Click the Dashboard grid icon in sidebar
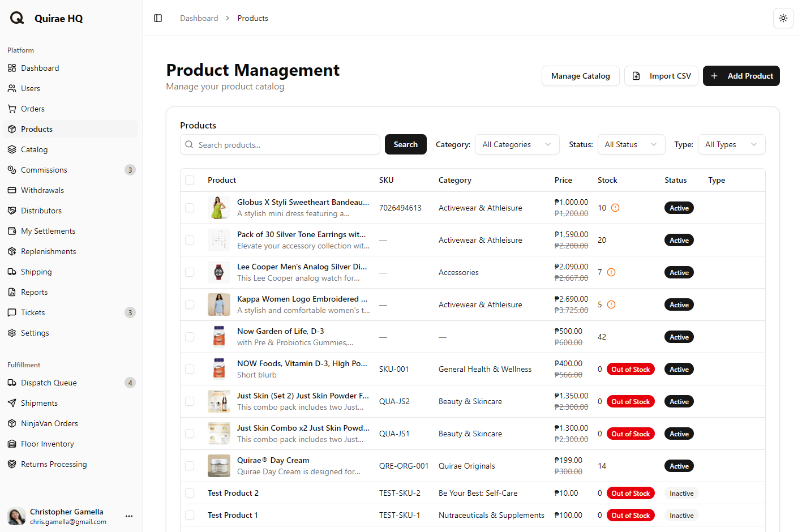The width and height of the screenshot is (802, 532). coord(12,68)
